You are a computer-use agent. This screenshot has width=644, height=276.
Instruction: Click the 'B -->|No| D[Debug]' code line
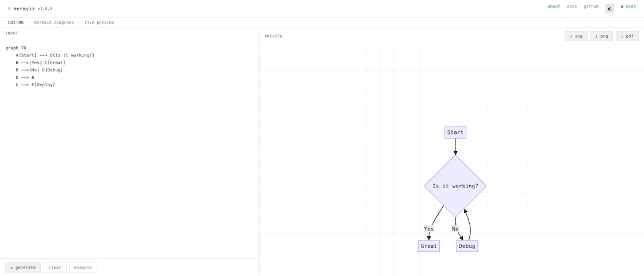pyautogui.click(x=40, y=70)
